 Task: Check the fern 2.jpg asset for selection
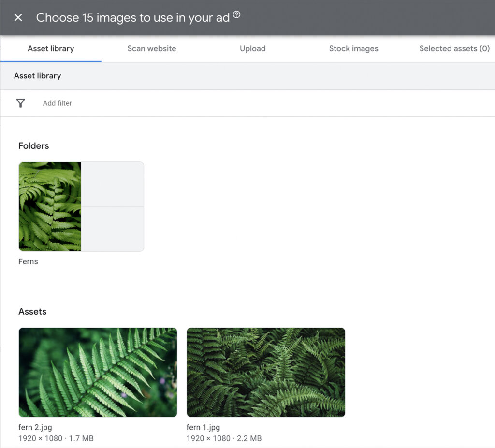click(x=98, y=372)
